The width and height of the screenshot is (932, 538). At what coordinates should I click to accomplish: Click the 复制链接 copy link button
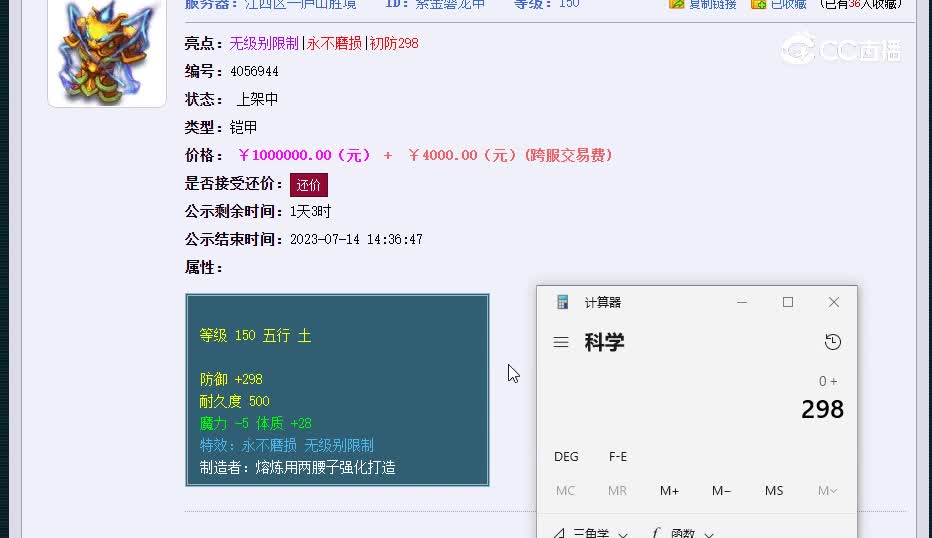coord(703,5)
